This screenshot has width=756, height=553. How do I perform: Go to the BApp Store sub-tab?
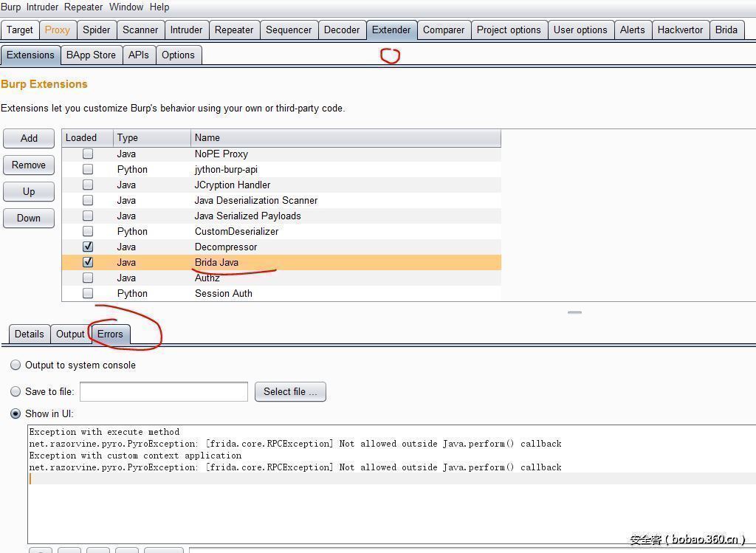[x=91, y=55]
